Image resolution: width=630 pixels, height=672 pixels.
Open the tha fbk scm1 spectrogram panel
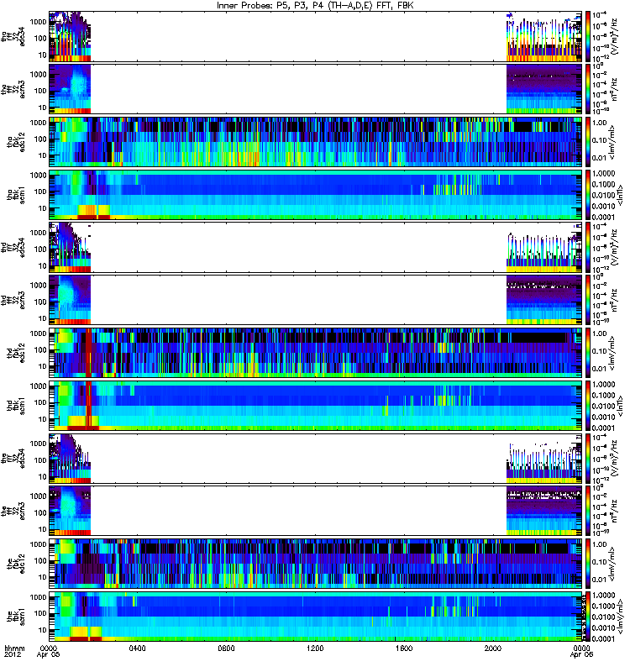pos(316,195)
